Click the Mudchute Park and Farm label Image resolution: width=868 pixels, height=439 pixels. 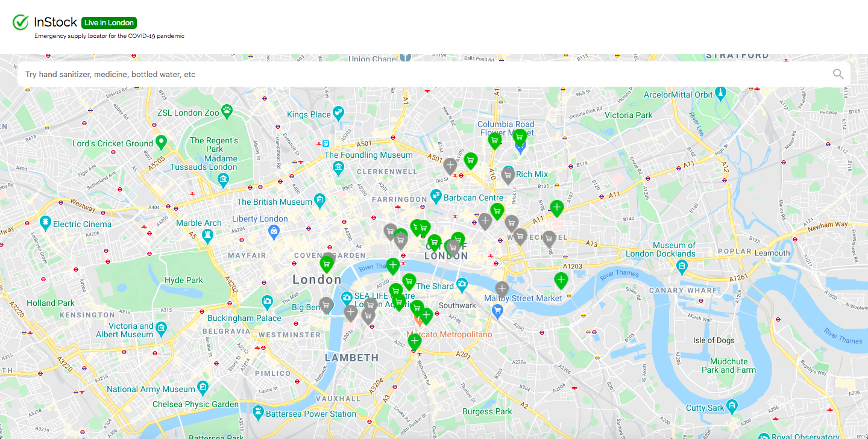[728, 366]
